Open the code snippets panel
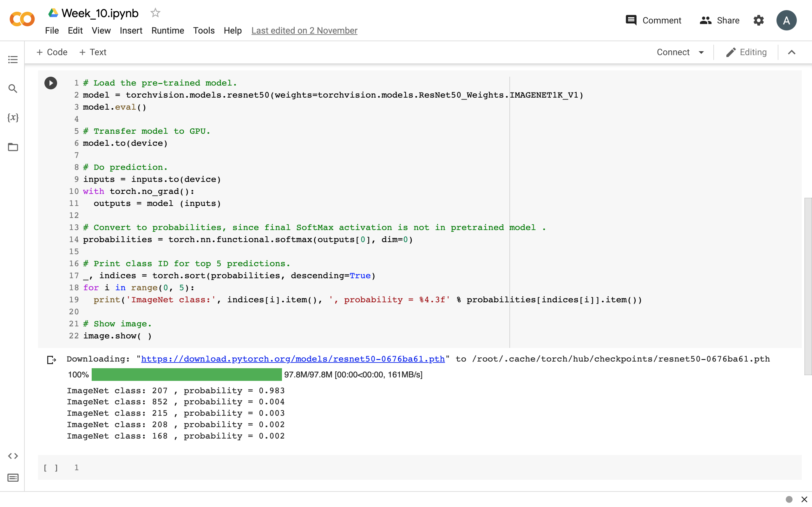Image resolution: width=812 pixels, height=507 pixels. tap(13, 455)
